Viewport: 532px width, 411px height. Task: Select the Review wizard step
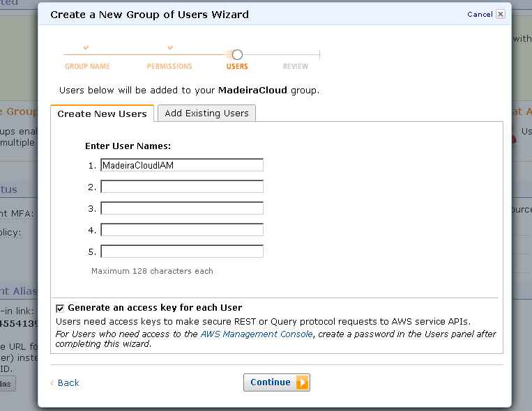[296, 66]
